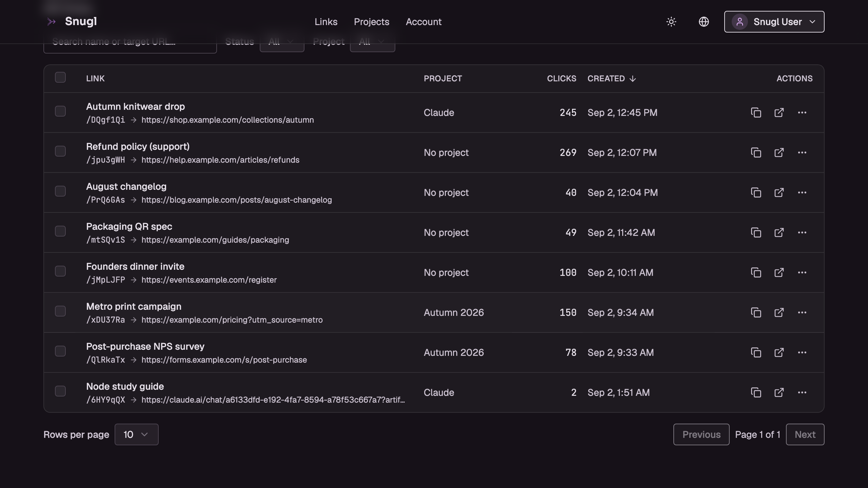Copy the Packaging QR spec short link

click(x=756, y=232)
